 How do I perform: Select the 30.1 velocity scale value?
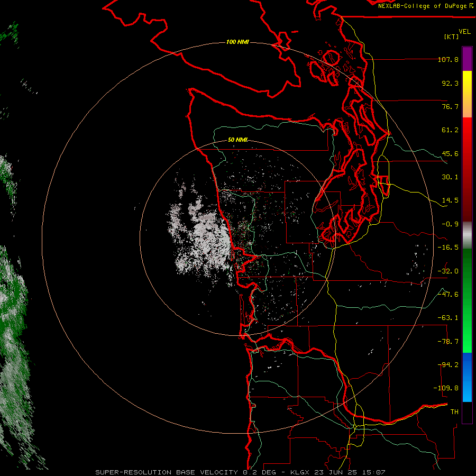(x=450, y=177)
